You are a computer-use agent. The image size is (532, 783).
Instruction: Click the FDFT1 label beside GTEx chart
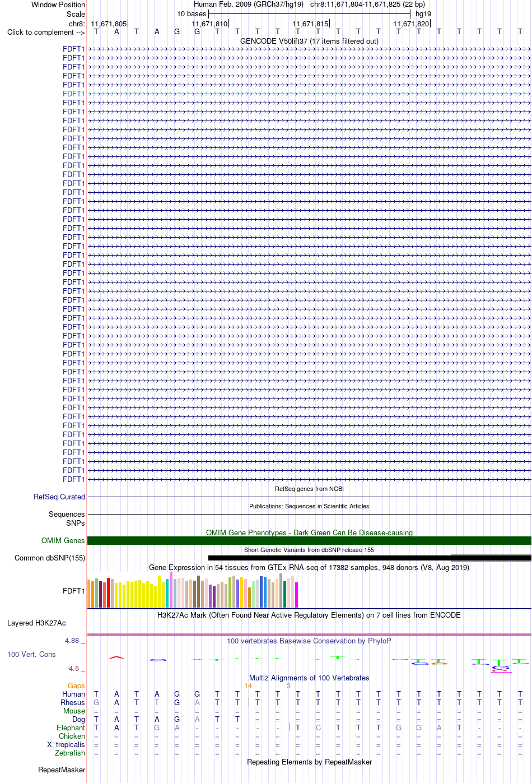[x=74, y=591]
